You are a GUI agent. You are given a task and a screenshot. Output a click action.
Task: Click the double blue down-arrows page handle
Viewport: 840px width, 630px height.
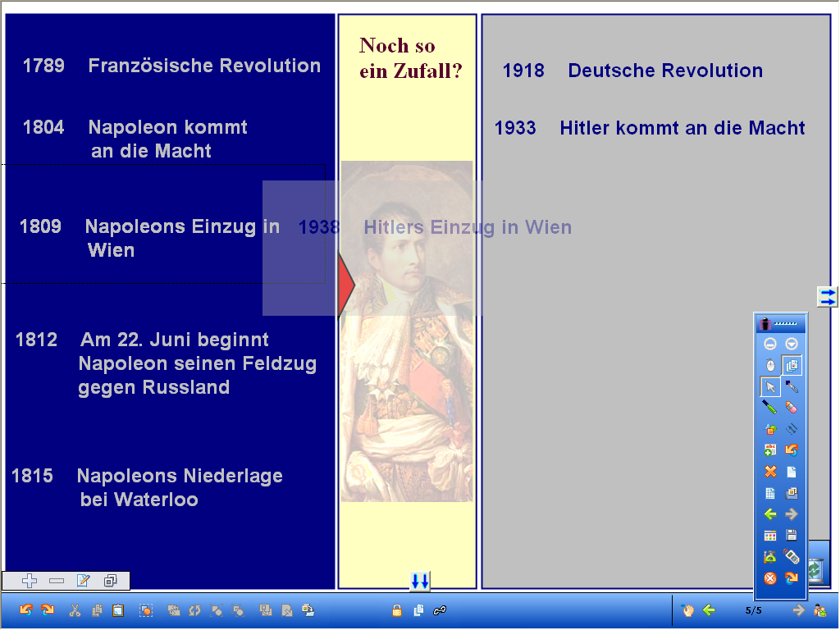419,581
